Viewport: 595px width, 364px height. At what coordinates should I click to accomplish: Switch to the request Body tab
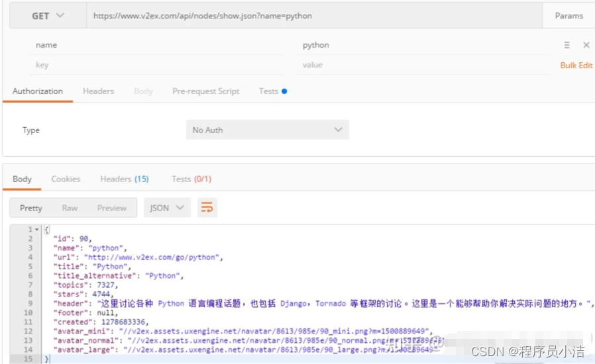[x=143, y=91]
